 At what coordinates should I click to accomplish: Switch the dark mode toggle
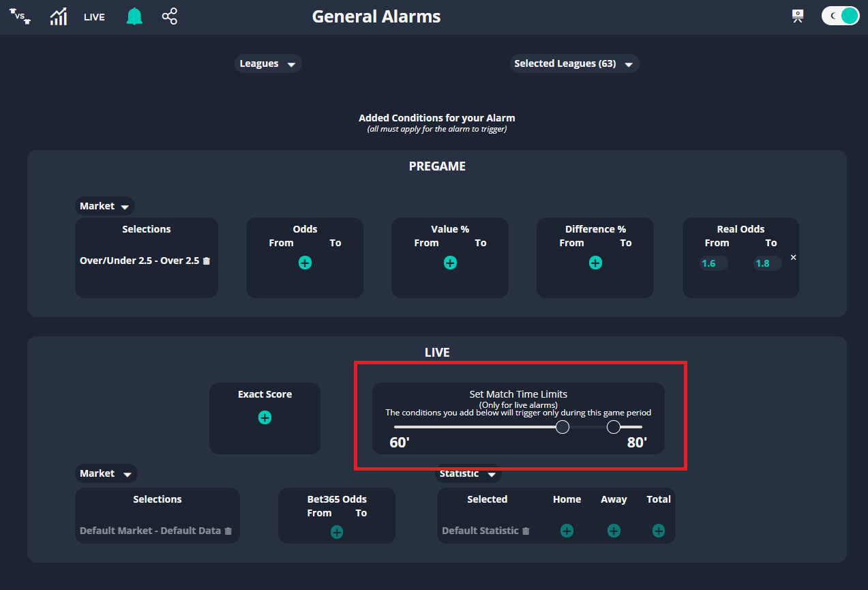(x=840, y=15)
